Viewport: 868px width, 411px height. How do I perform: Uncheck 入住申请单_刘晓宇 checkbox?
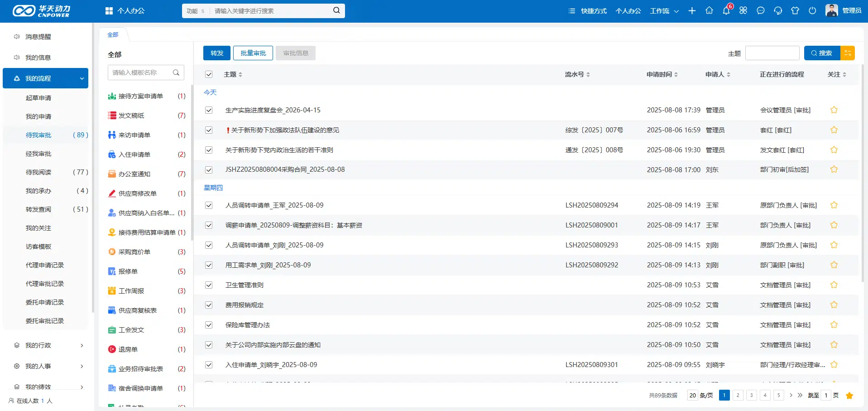[x=209, y=365]
